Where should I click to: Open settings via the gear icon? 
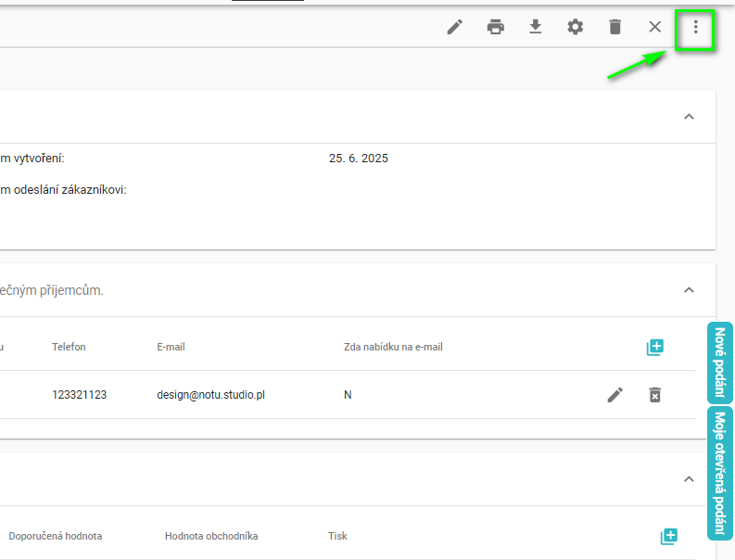pyautogui.click(x=576, y=27)
